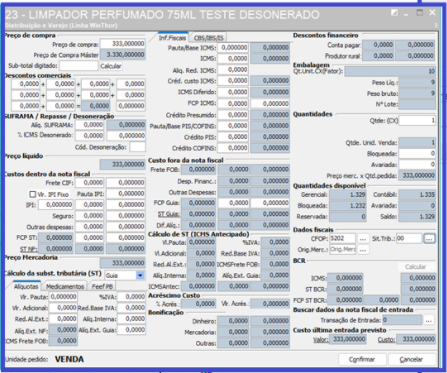This screenshot has width=447, height=373.
Task: Click the Preço merc. x Qtd.pedida value
Action: pos(417,175)
